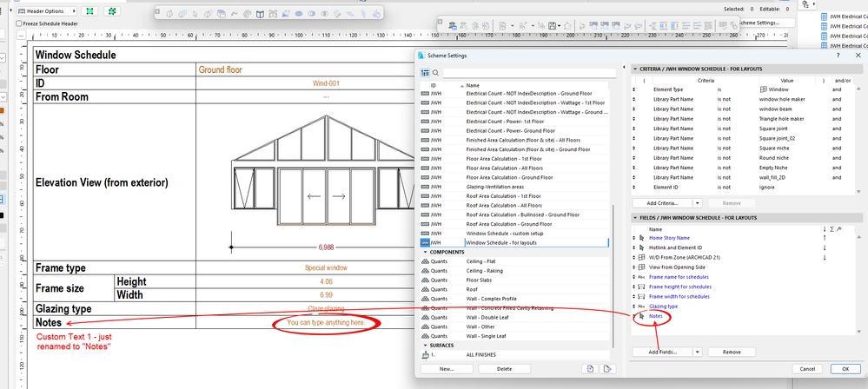Click the list view icon in Scheme Settings
This screenshot has width=868, height=389.
click(426, 73)
